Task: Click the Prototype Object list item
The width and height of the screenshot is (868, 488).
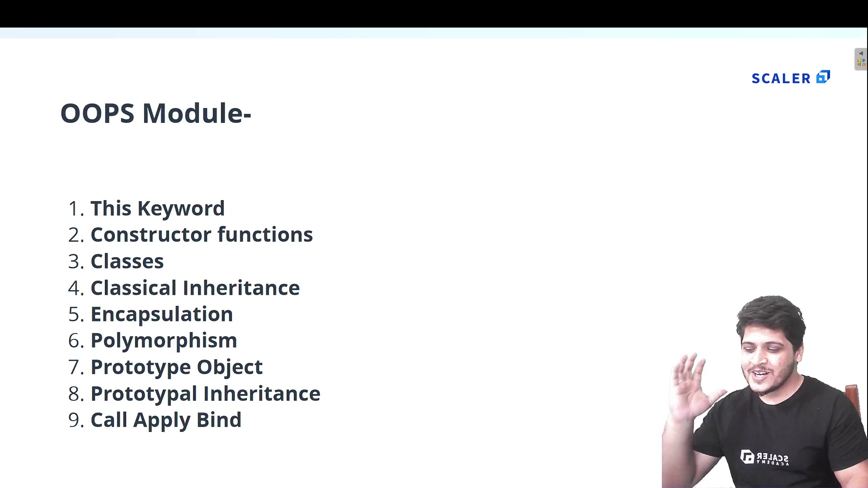Action: 177,366
